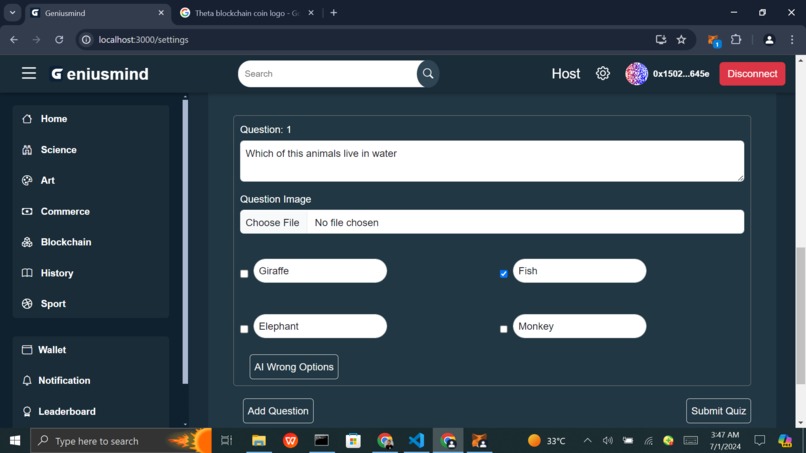
Task: Click the Art palette icon
Action: (27, 180)
